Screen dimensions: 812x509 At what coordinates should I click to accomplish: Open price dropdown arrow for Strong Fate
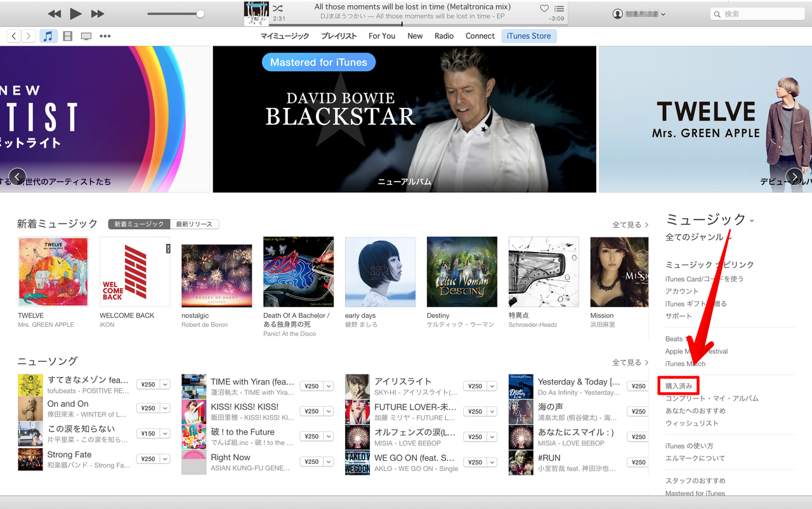click(165, 459)
